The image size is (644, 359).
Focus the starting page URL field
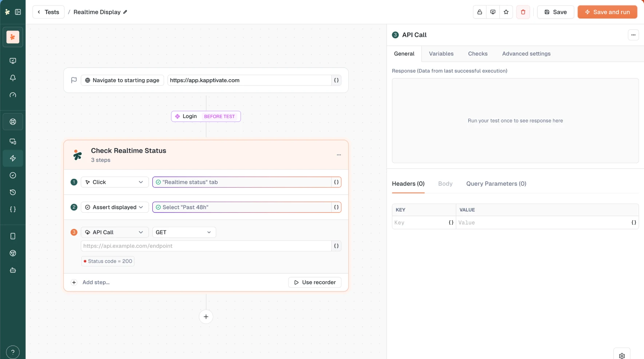tap(249, 80)
